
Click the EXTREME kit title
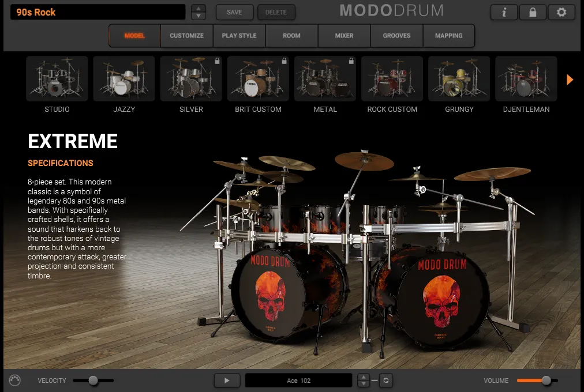click(73, 141)
